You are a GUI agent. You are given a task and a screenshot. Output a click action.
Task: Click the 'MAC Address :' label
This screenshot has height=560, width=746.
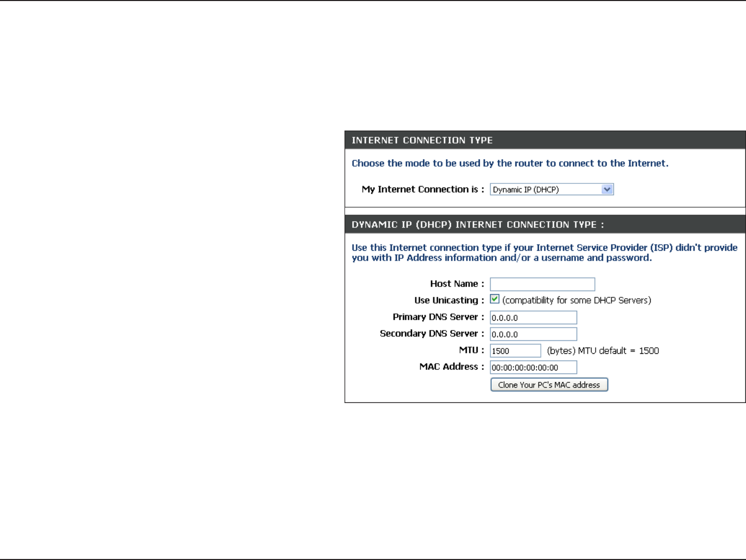[452, 367]
